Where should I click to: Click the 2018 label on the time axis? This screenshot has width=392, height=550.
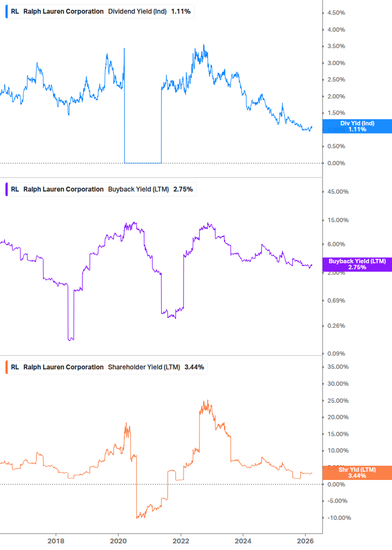pyautogui.click(x=56, y=541)
